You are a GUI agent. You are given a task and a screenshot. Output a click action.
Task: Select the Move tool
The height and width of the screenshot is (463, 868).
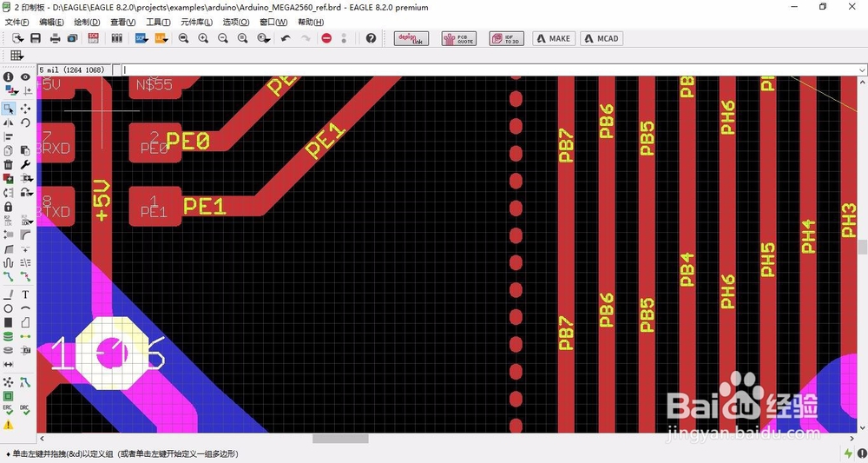click(25, 109)
